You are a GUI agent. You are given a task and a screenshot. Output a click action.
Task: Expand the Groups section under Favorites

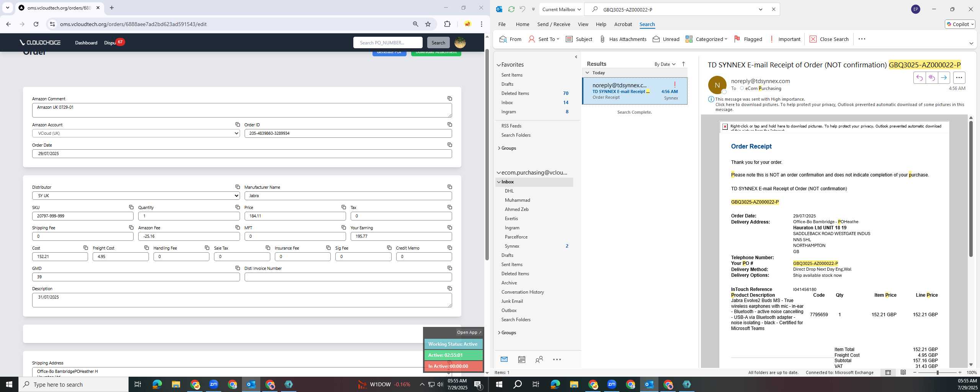tap(499, 148)
